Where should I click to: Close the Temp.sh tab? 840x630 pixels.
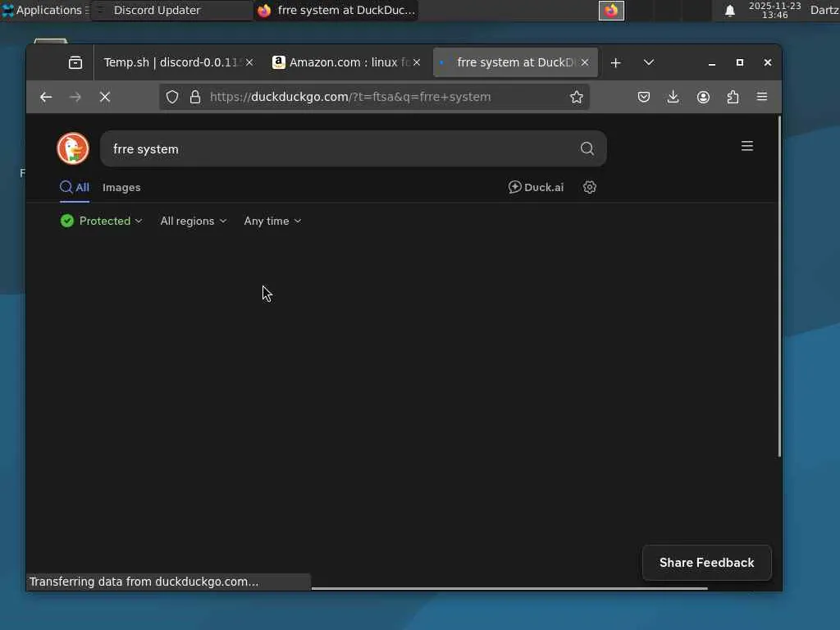(249, 62)
